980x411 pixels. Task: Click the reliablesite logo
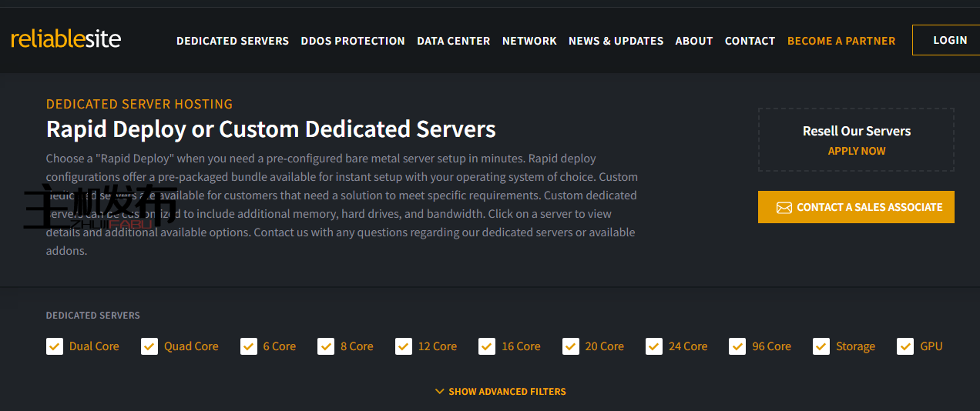pyautogui.click(x=66, y=39)
